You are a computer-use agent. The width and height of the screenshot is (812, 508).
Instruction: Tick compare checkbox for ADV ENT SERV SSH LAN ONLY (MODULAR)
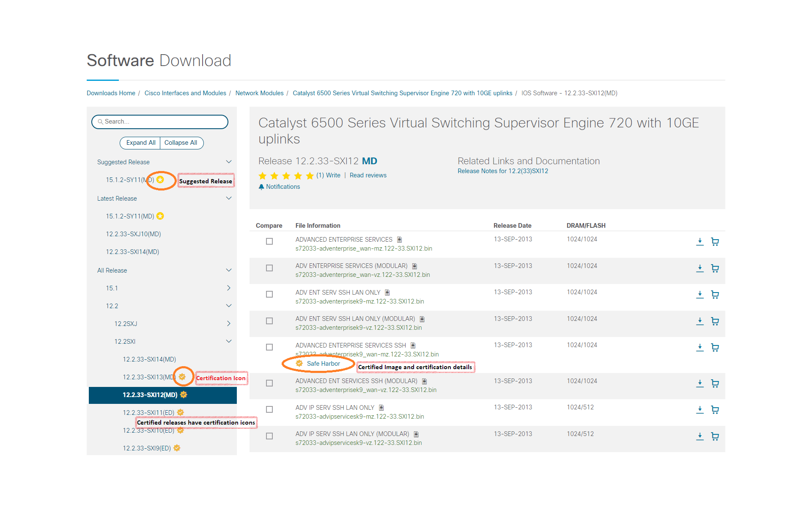pyautogui.click(x=269, y=321)
